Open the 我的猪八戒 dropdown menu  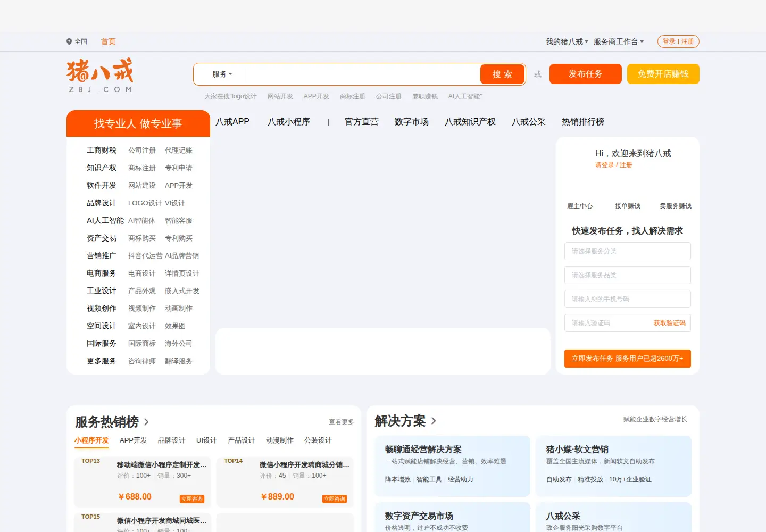(567, 41)
